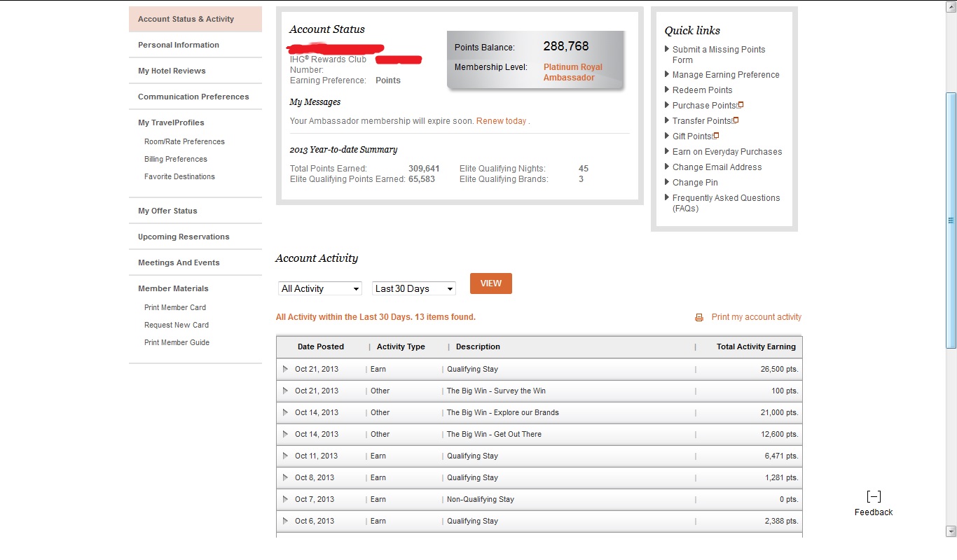The width and height of the screenshot is (957, 560).
Task: Click the external link icon next to Gift Points
Action: (716, 136)
